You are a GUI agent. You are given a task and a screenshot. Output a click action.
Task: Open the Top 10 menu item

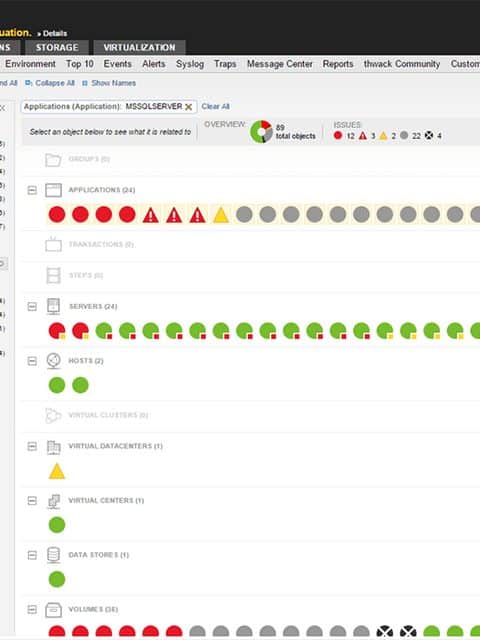pyautogui.click(x=80, y=64)
